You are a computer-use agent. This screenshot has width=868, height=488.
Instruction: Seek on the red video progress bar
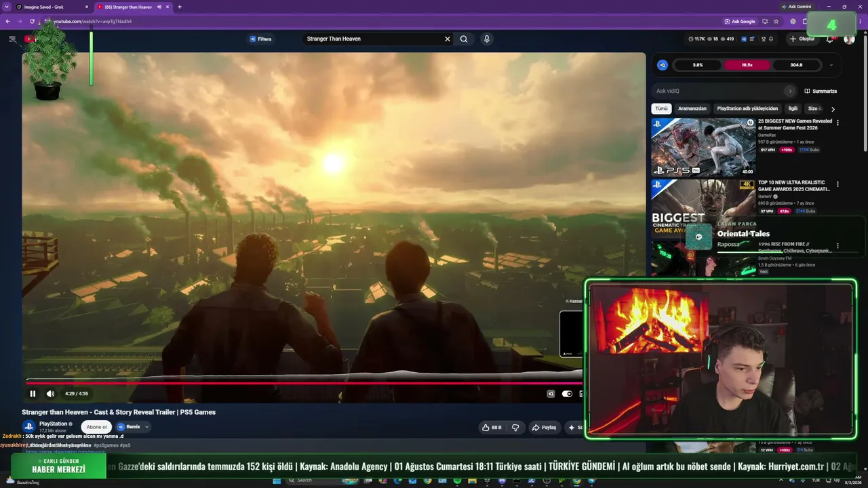[x=304, y=383]
